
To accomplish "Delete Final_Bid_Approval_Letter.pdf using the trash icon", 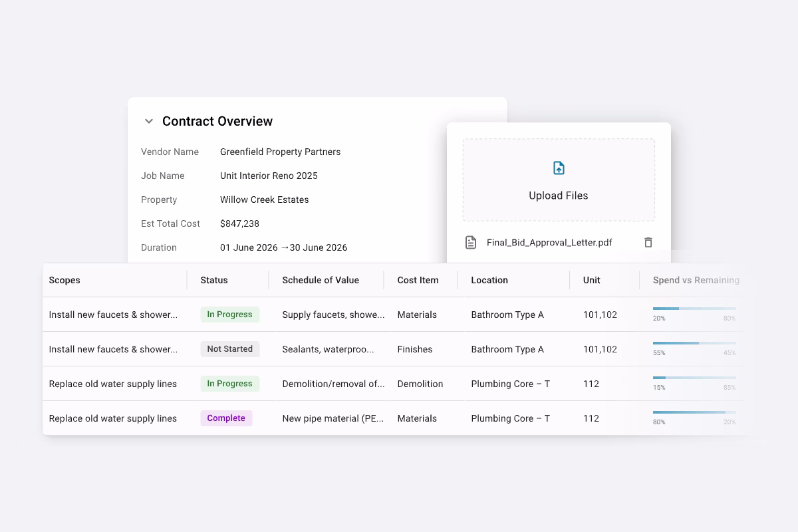I will pos(648,242).
